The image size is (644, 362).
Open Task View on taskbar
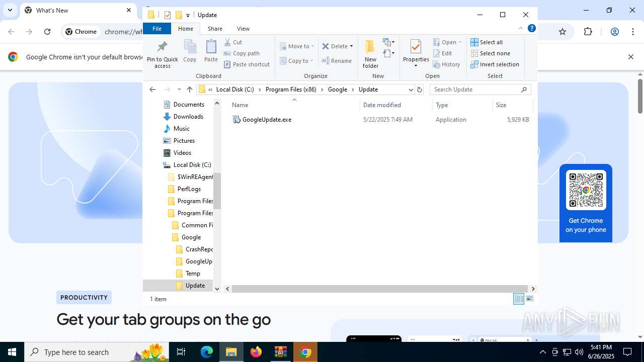coord(181,352)
